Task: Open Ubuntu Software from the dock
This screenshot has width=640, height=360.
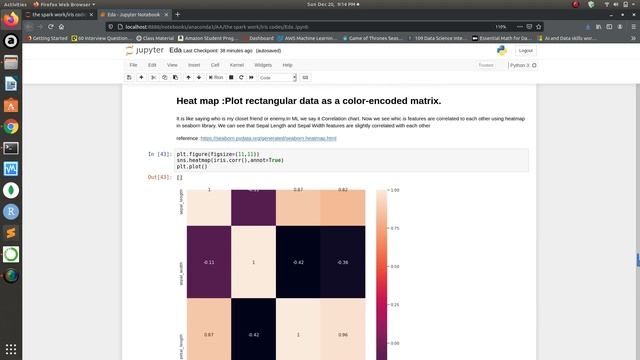Action: pyautogui.click(x=11, y=105)
